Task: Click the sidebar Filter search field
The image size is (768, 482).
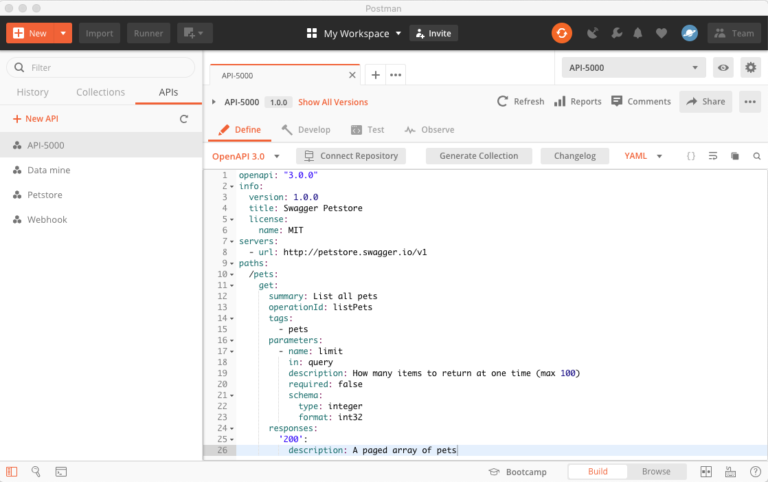Action: pos(100,68)
